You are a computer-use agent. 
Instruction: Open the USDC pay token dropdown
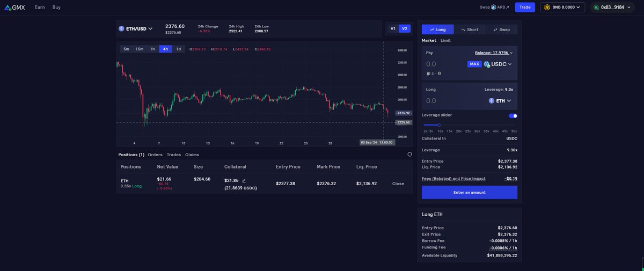pyautogui.click(x=497, y=64)
